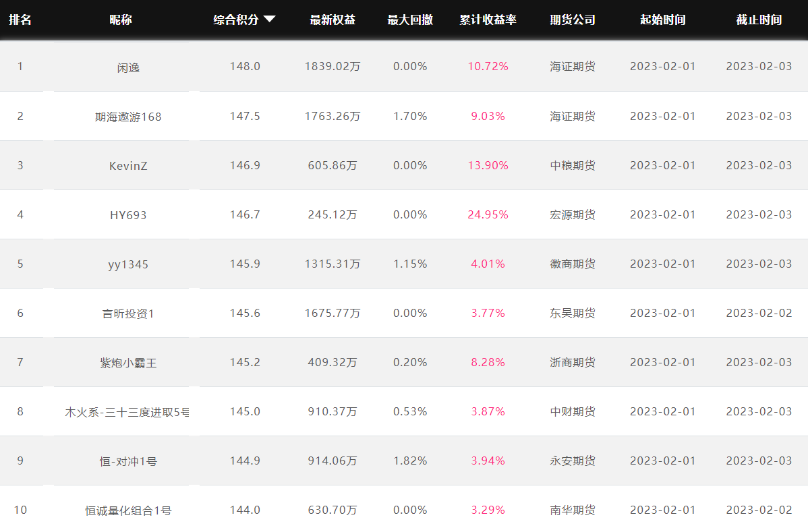Click score value 145.0
This screenshot has width=808, height=532.
[x=245, y=411]
